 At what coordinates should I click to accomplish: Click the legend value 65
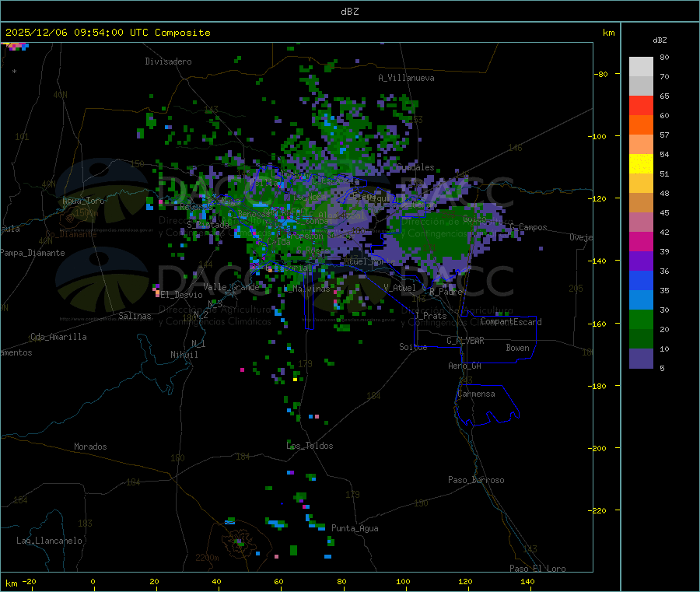point(664,96)
